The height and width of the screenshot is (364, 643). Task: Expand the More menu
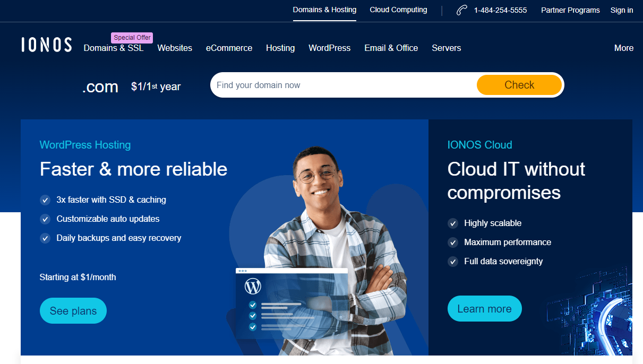(624, 48)
